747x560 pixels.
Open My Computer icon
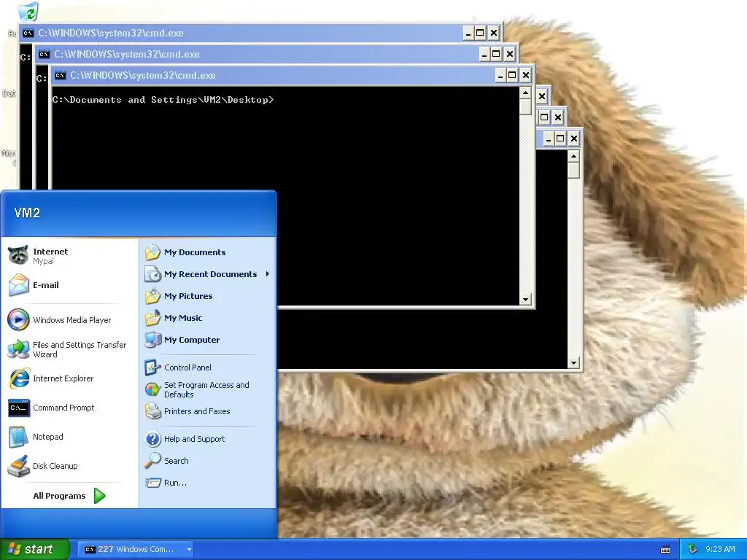click(152, 340)
